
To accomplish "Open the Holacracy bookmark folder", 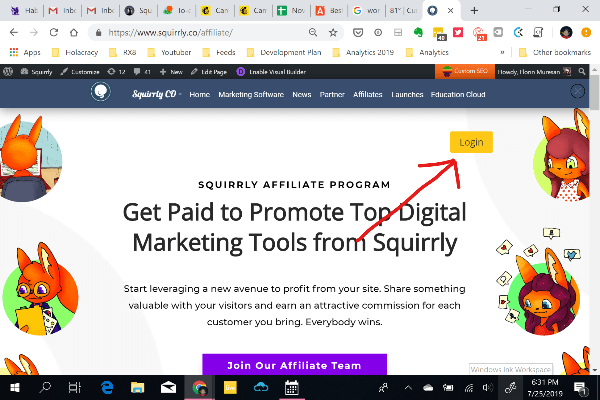I will (x=75, y=52).
